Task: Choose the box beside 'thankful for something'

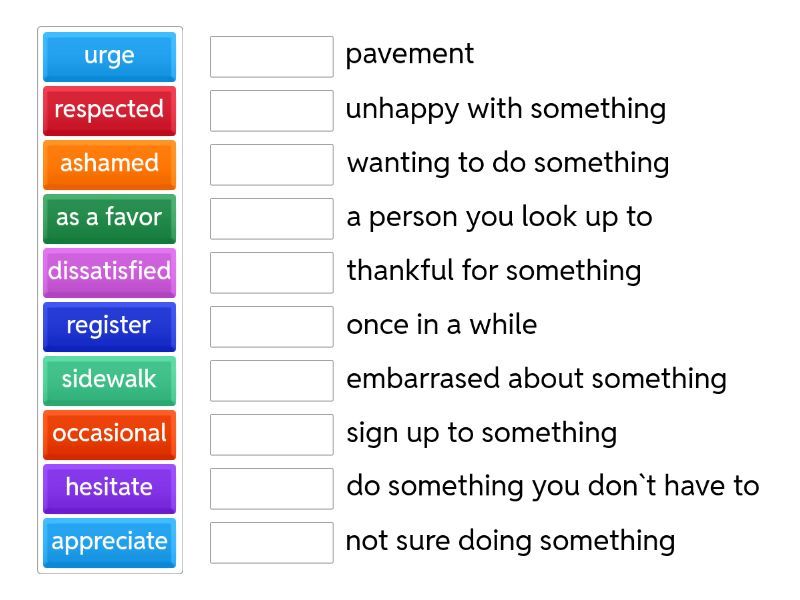Action: 271,272
